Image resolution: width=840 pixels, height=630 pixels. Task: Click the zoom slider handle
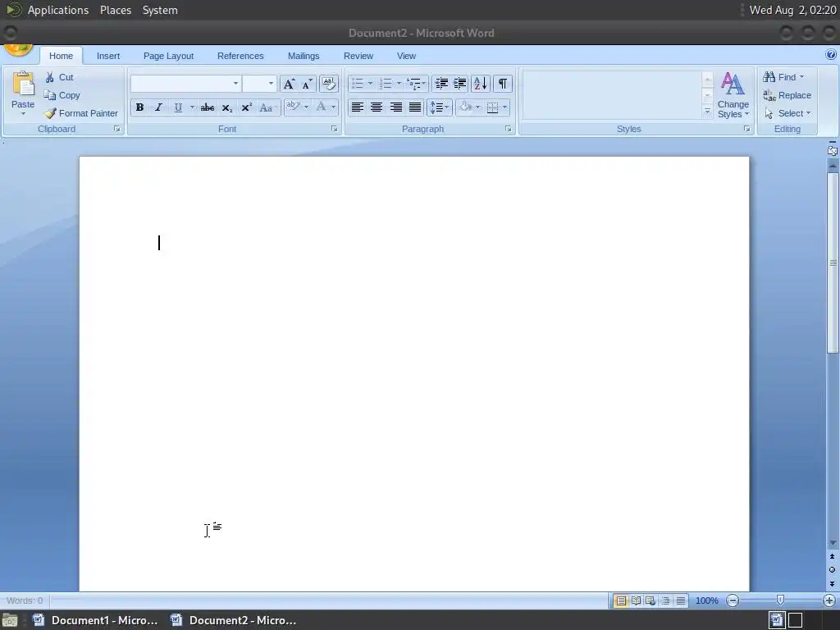781,600
